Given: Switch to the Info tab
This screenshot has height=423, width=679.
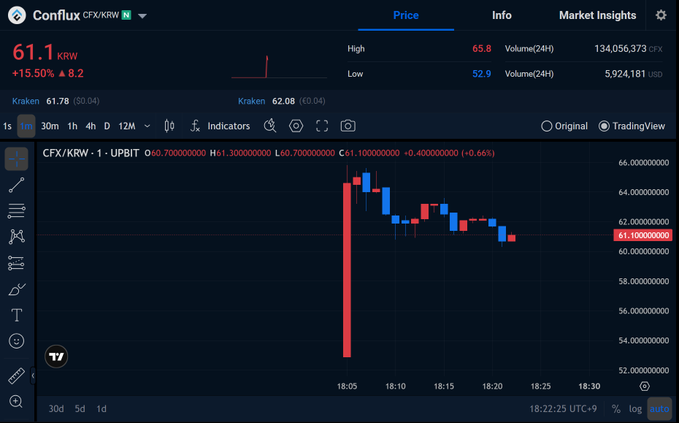Looking at the screenshot, I should pos(501,16).
